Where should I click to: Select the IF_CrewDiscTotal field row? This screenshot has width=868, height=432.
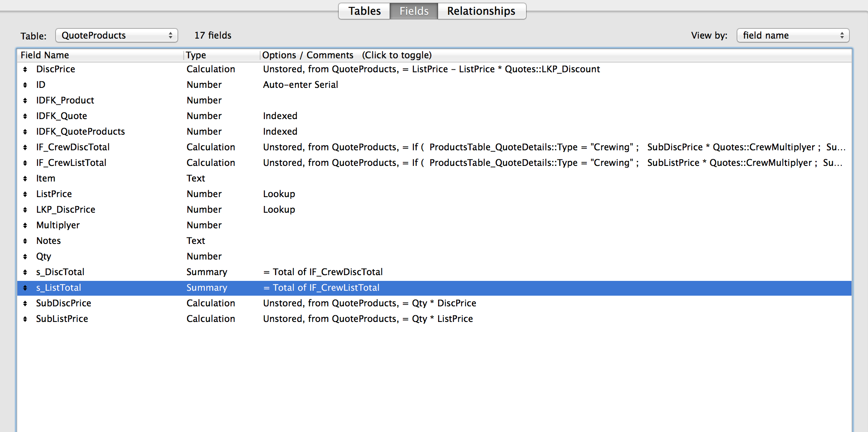tap(434, 147)
